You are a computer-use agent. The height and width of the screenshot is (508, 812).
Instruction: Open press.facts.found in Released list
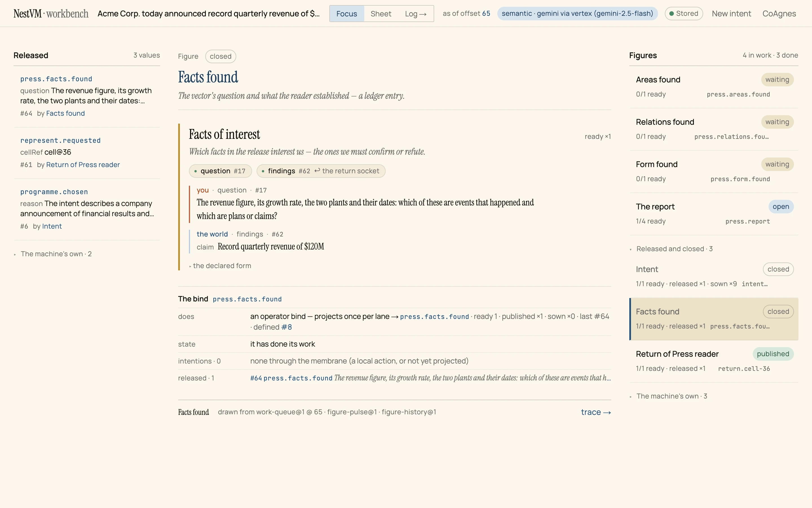click(56, 79)
